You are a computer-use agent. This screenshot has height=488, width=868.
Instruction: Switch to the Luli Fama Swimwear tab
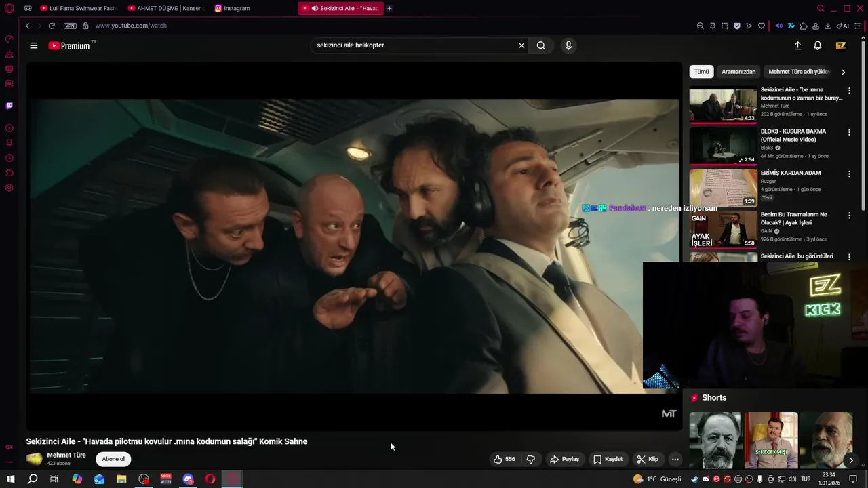click(x=78, y=8)
